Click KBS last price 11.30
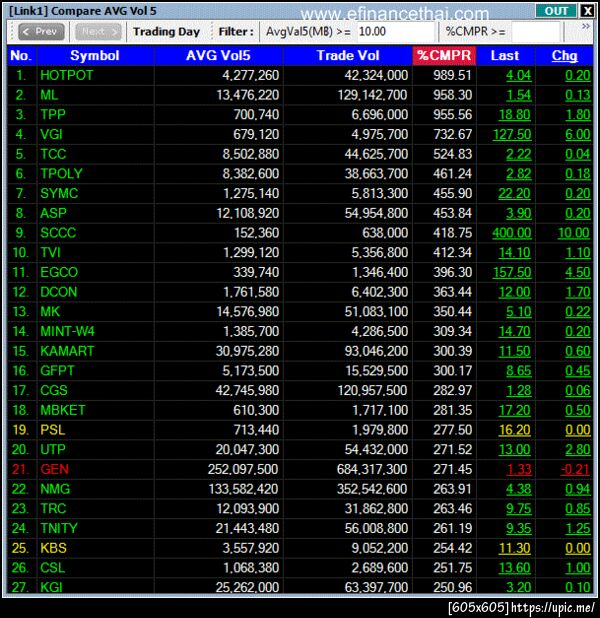The height and width of the screenshot is (618, 600). [x=515, y=549]
